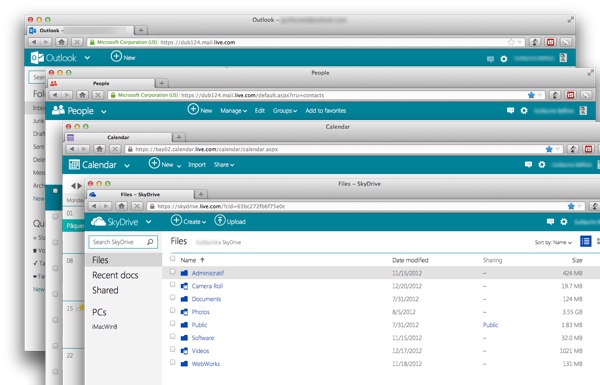Click the SkyDrive browser address bar
The width and height of the screenshot is (600, 385).
click(x=365, y=206)
